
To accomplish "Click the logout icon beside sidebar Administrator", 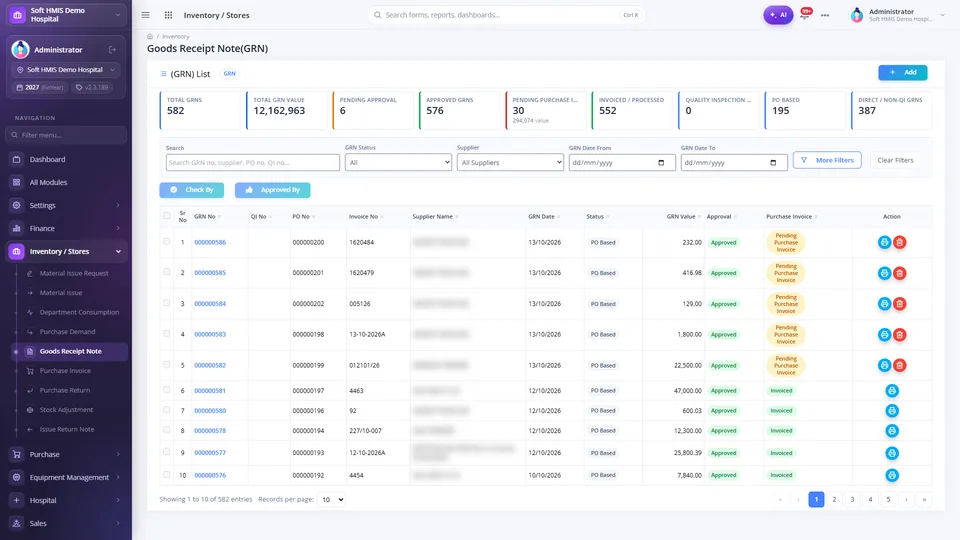I will (x=113, y=50).
